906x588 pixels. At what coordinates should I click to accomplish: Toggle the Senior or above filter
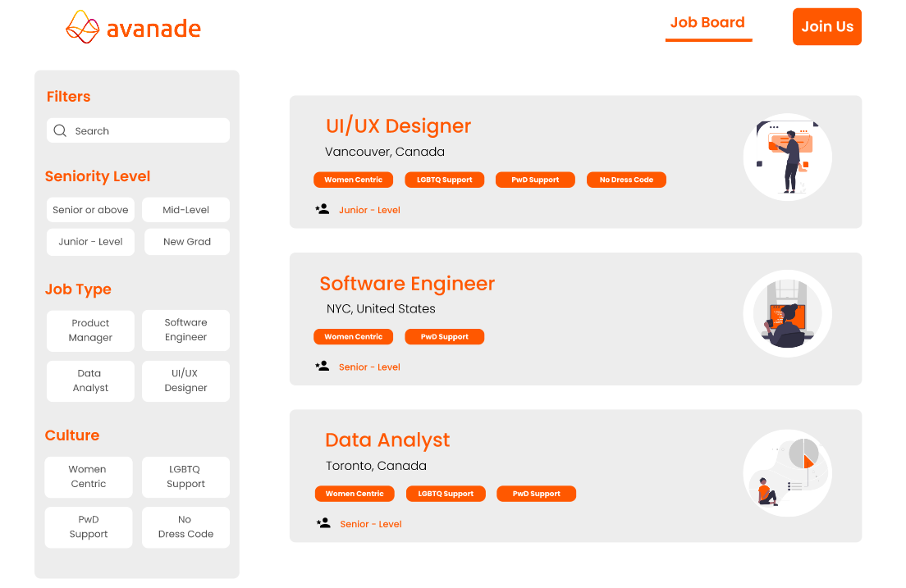(90, 209)
